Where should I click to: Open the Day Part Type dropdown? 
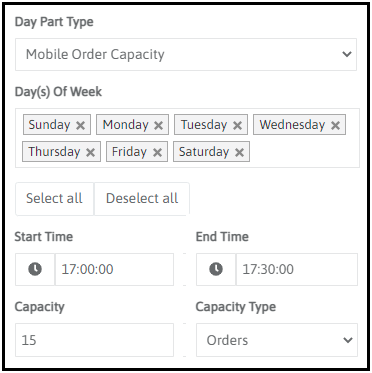[x=186, y=54]
